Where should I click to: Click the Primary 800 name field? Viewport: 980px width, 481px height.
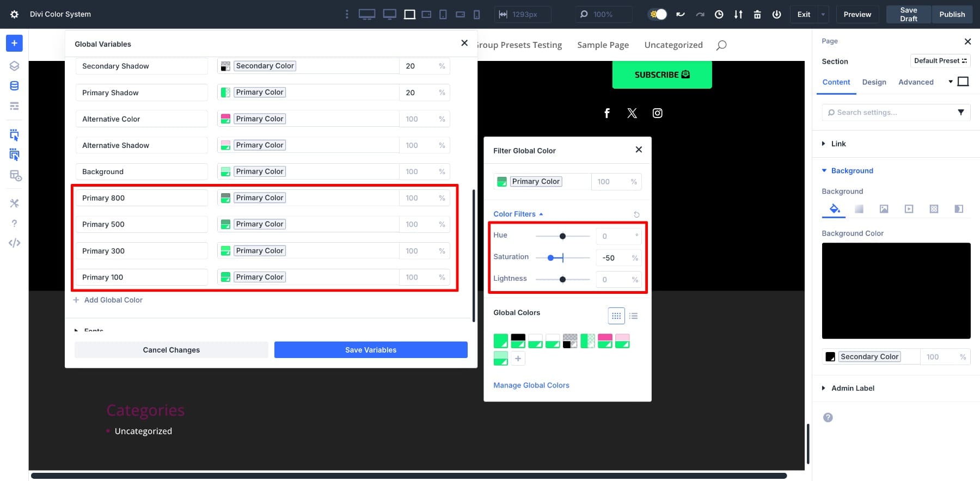pos(142,198)
